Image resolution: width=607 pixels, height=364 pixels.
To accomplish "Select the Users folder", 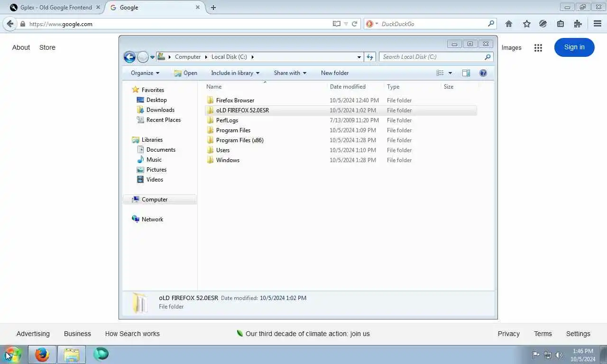I will tap(223, 150).
